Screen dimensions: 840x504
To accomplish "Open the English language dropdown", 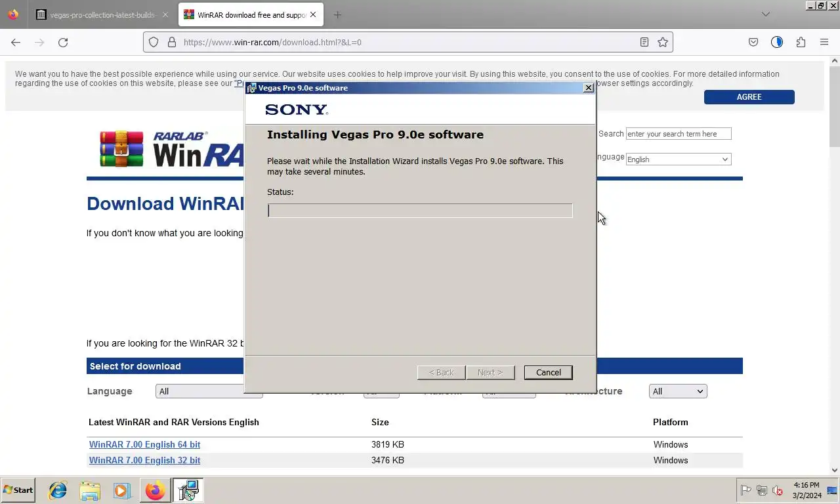I will pos(678,159).
